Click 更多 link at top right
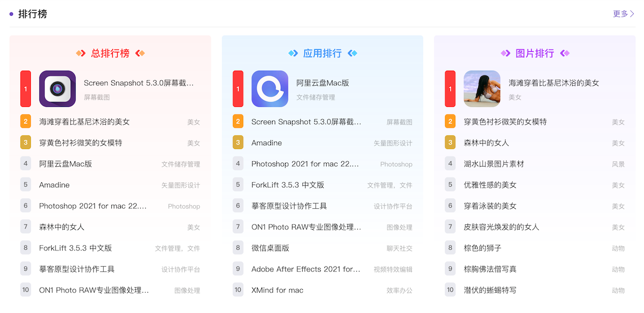644x313 pixels. [x=624, y=14]
